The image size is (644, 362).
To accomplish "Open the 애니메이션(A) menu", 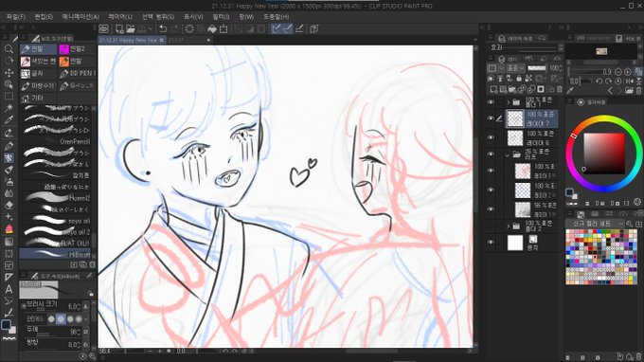I will pos(80,17).
